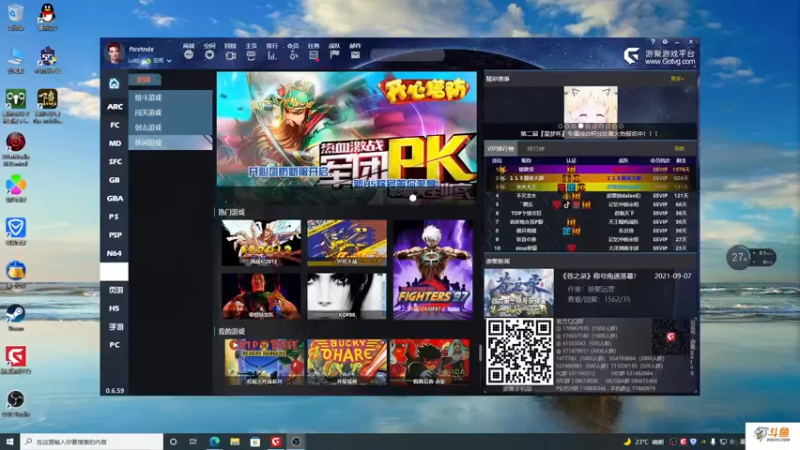Select H5 category in sidebar

click(115, 309)
